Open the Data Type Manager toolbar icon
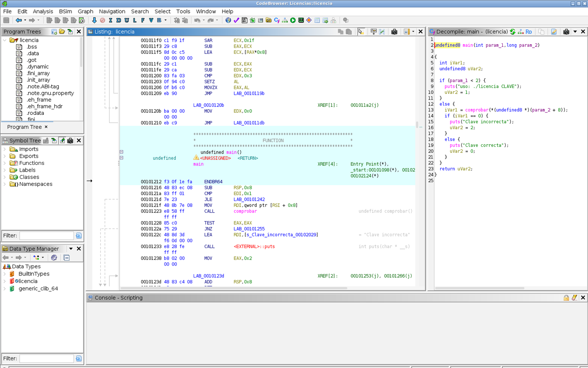The image size is (588, 368). click(x=268, y=20)
